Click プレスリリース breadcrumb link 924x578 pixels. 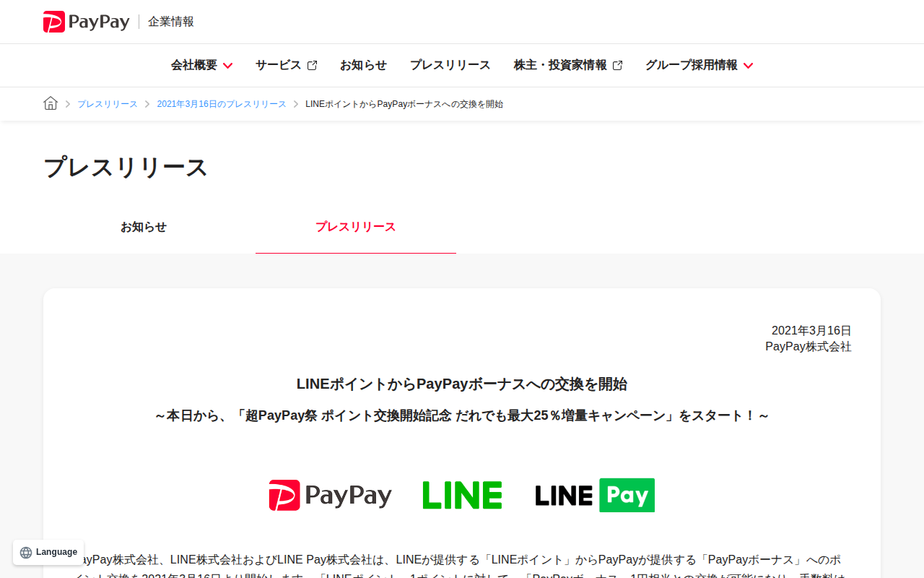coord(108,104)
